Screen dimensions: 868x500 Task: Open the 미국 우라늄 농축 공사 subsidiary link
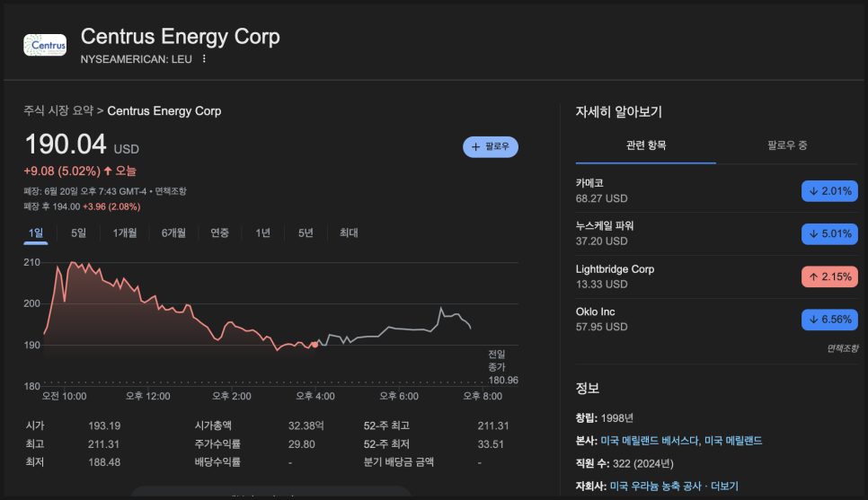click(655, 487)
